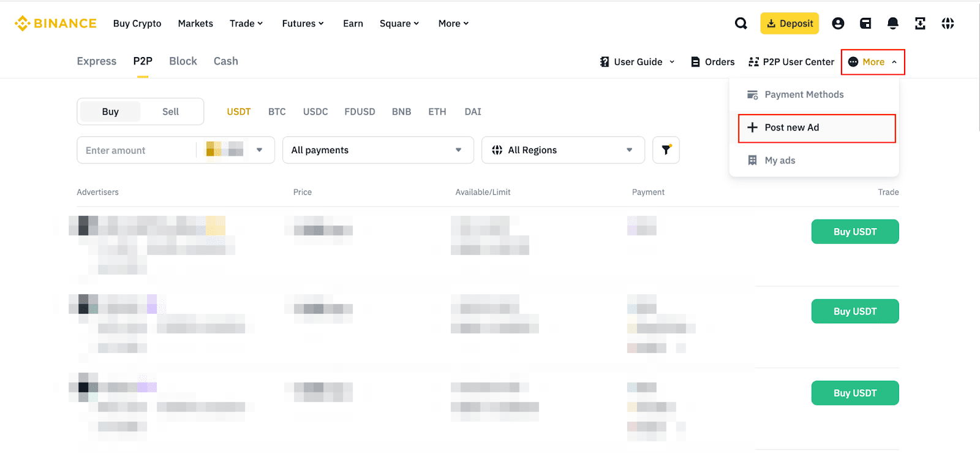Open the globe language icon in header
Image resolution: width=980 pixels, height=461 pixels.
tap(948, 23)
